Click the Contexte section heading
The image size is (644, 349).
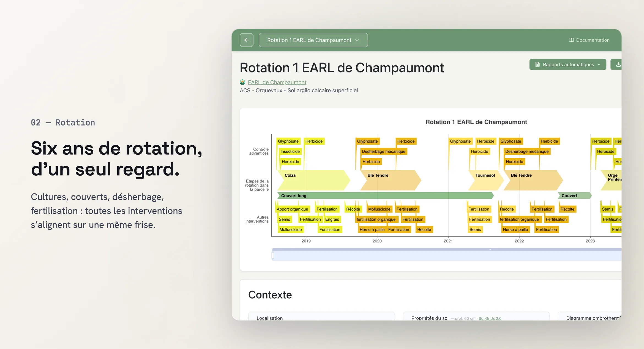(x=270, y=295)
